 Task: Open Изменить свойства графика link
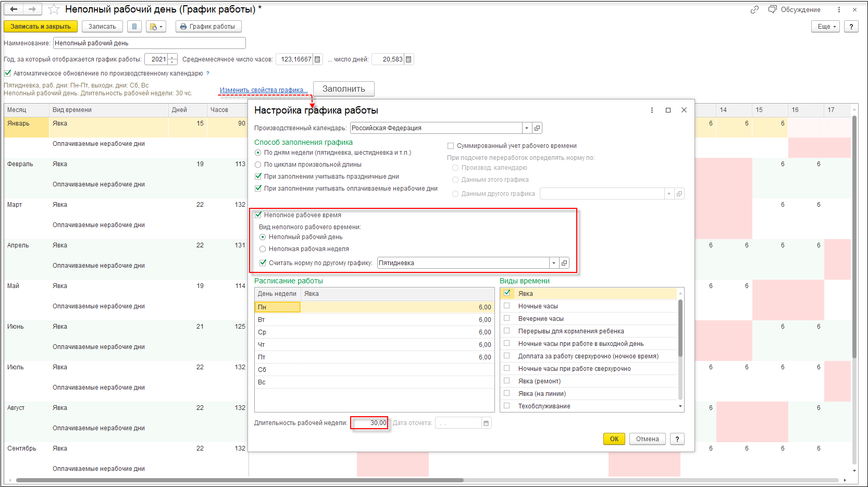[264, 90]
